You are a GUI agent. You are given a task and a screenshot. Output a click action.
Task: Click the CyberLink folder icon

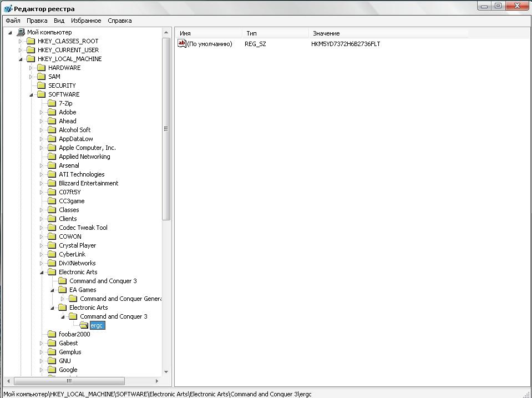click(x=52, y=254)
